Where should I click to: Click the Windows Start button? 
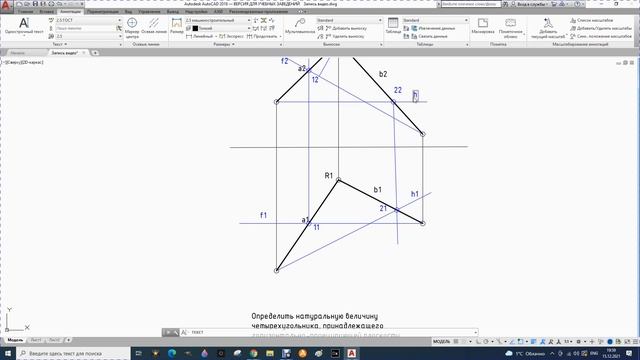[8, 353]
